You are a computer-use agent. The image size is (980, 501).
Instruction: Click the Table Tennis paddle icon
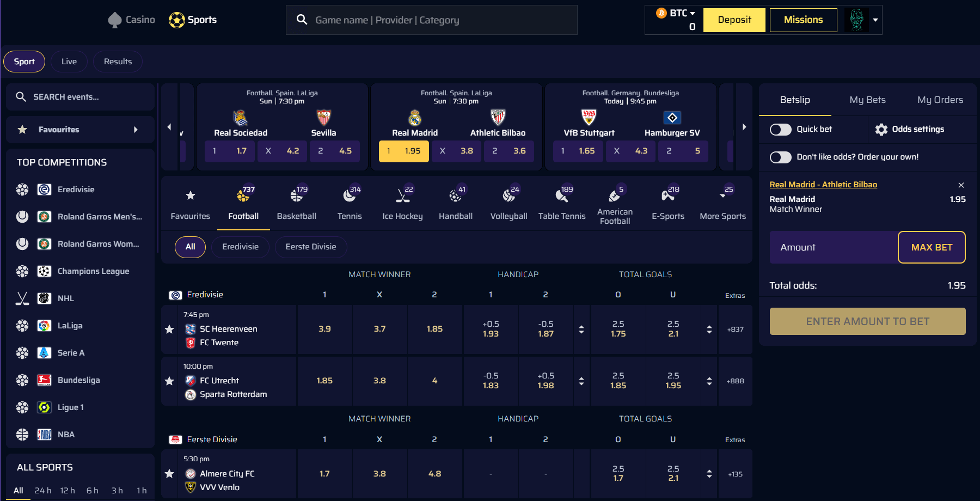pos(562,196)
